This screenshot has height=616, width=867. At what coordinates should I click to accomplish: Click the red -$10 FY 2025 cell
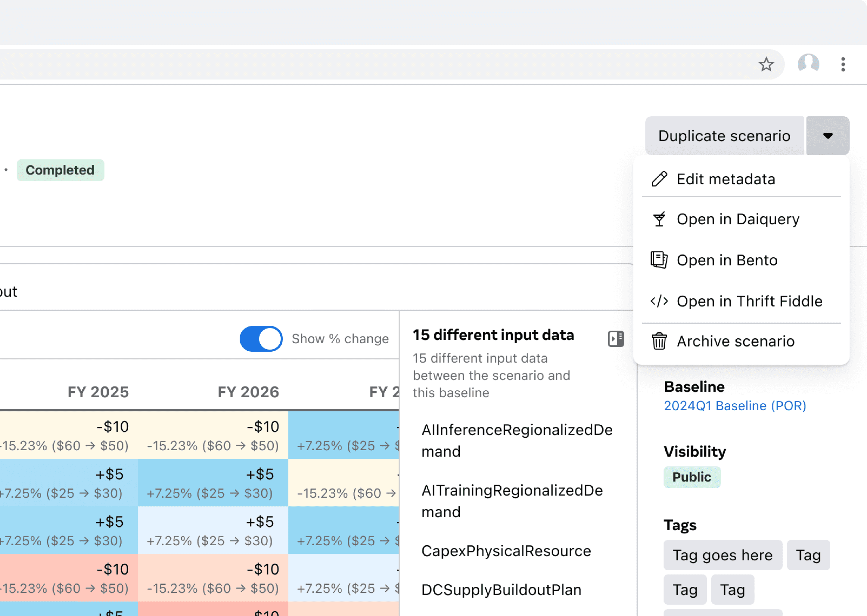69,578
